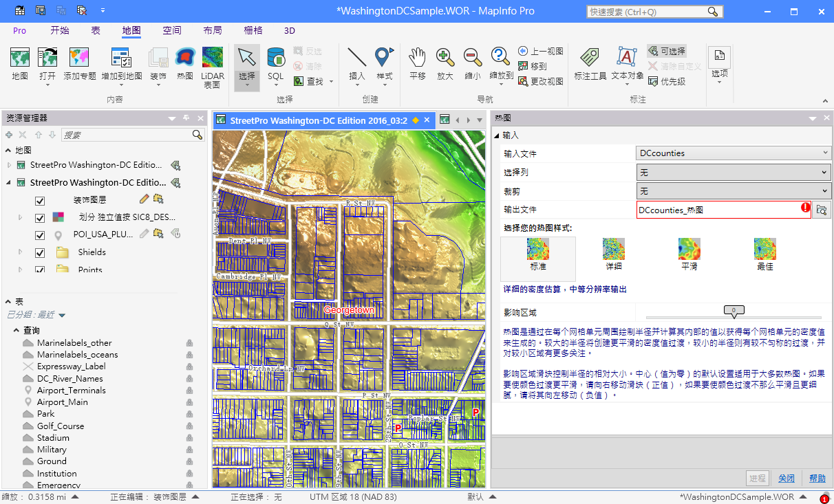Click the add (plus) icon in 资源管理器
Screen dimensions: 834x504
coord(9,135)
